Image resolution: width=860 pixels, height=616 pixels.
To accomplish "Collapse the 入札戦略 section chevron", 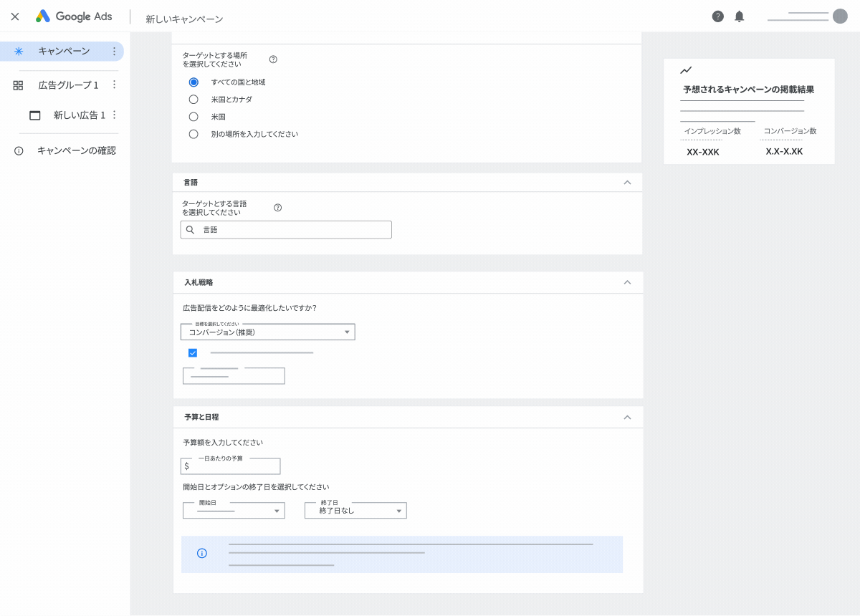I will 628,282.
